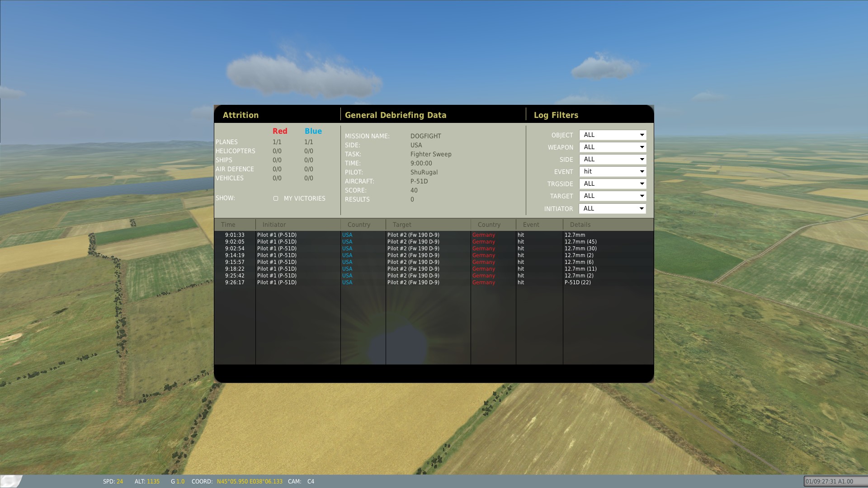This screenshot has height=488, width=868.
Task: Open the TRGSIDE filter dropdown
Action: pyautogui.click(x=613, y=184)
